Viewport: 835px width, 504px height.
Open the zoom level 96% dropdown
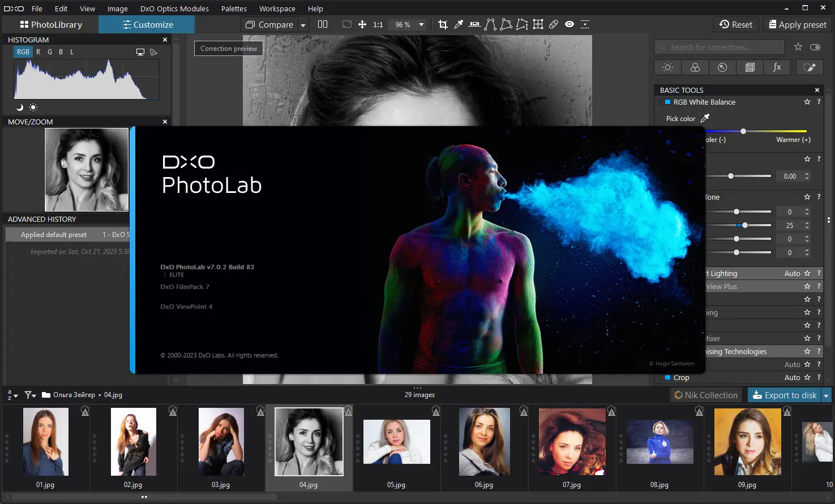pos(408,24)
